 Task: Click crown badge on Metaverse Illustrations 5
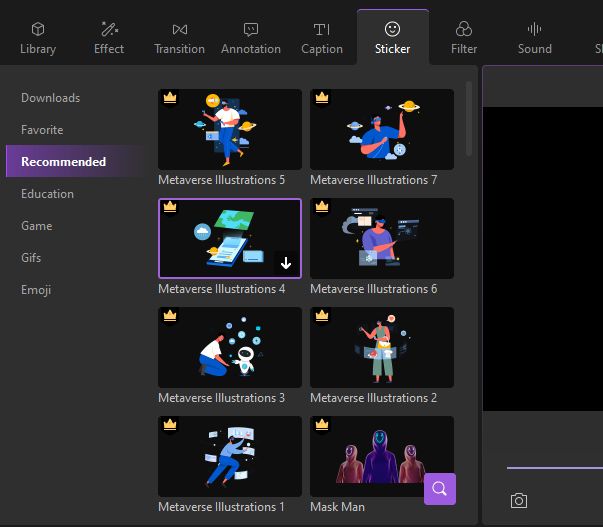coord(170,97)
